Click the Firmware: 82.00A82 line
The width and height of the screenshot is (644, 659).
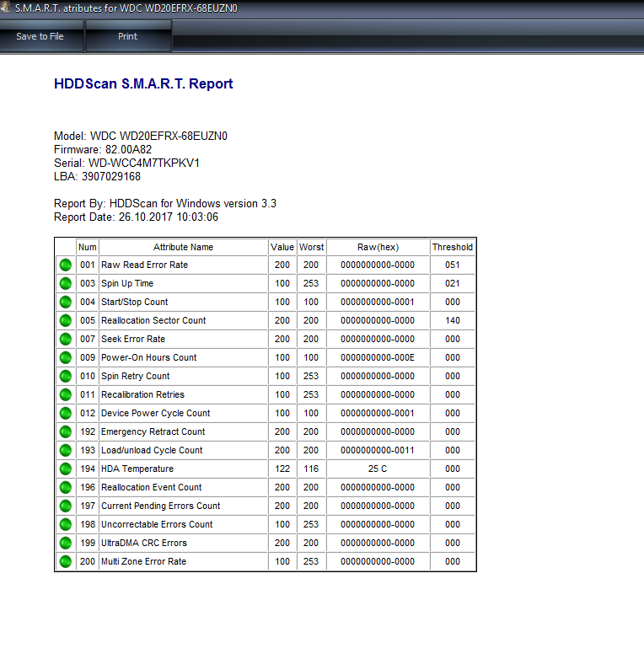pos(103,150)
